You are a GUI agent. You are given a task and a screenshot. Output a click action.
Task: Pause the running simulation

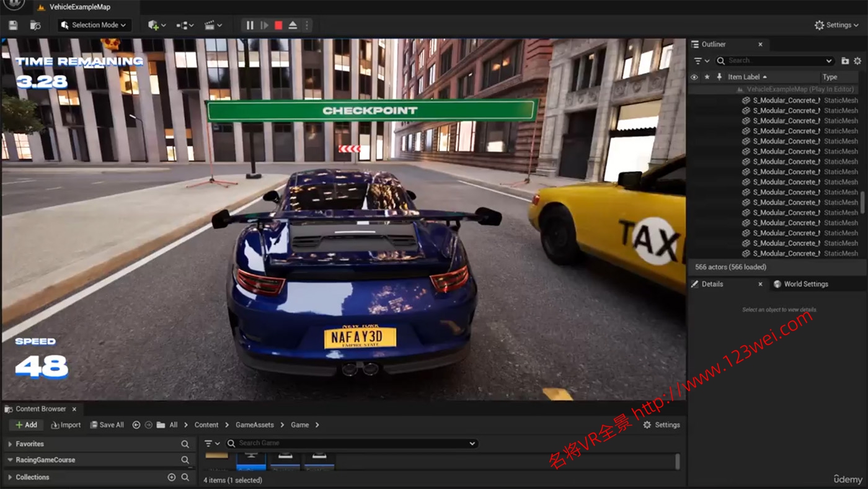click(250, 25)
